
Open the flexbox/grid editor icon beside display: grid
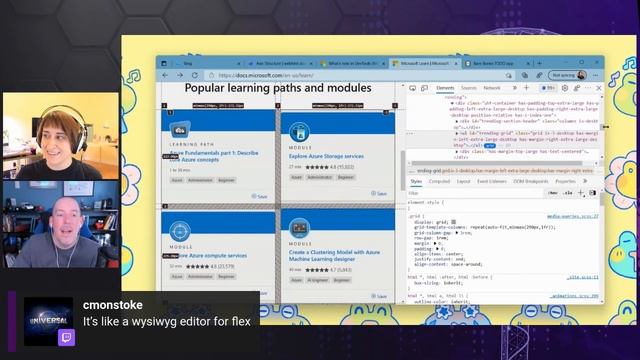pyautogui.click(x=453, y=222)
